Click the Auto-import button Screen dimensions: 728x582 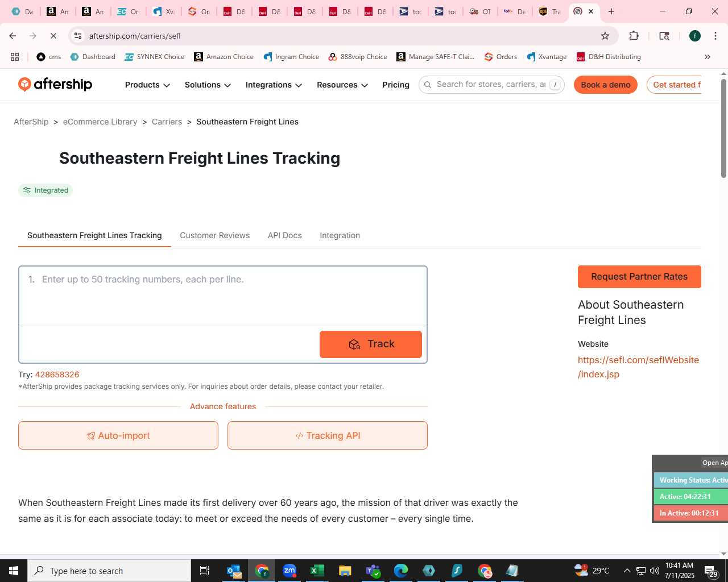[118, 435]
